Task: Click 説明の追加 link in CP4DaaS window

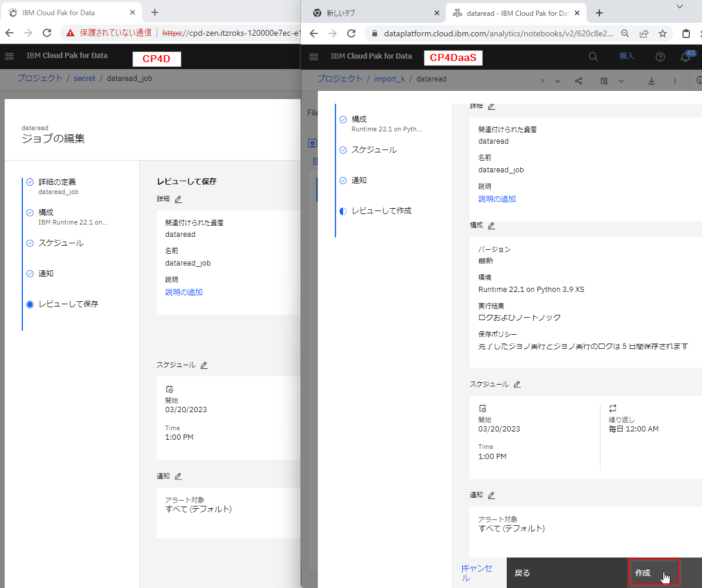Action: [x=497, y=199]
